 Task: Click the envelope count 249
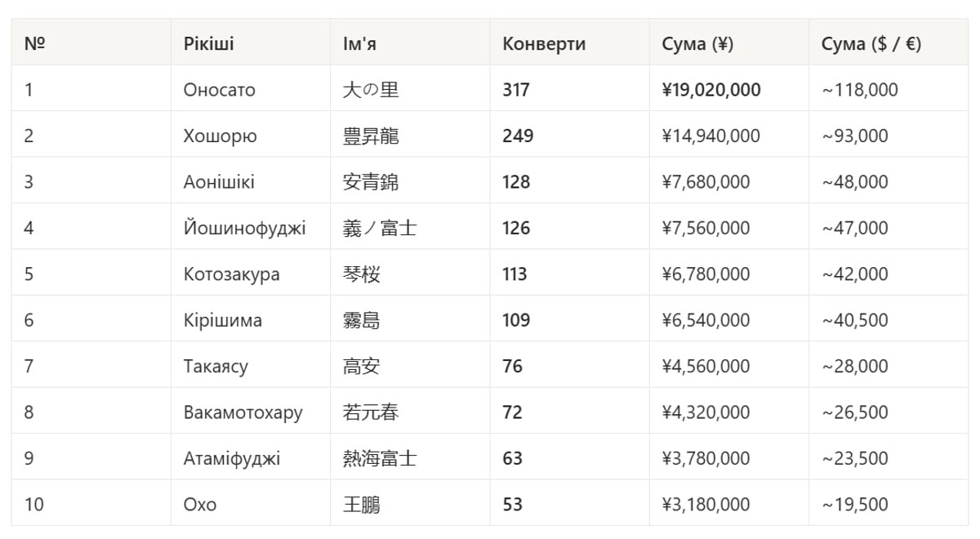pos(518,136)
